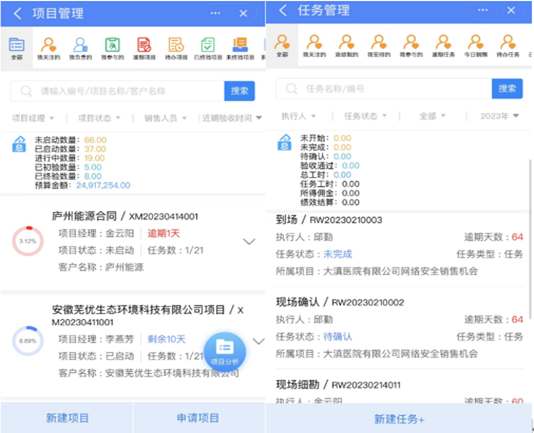Viewport: 534px width, 433px height.
Task: Click 未启动数量 value 66.00
Action: [x=95, y=140]
